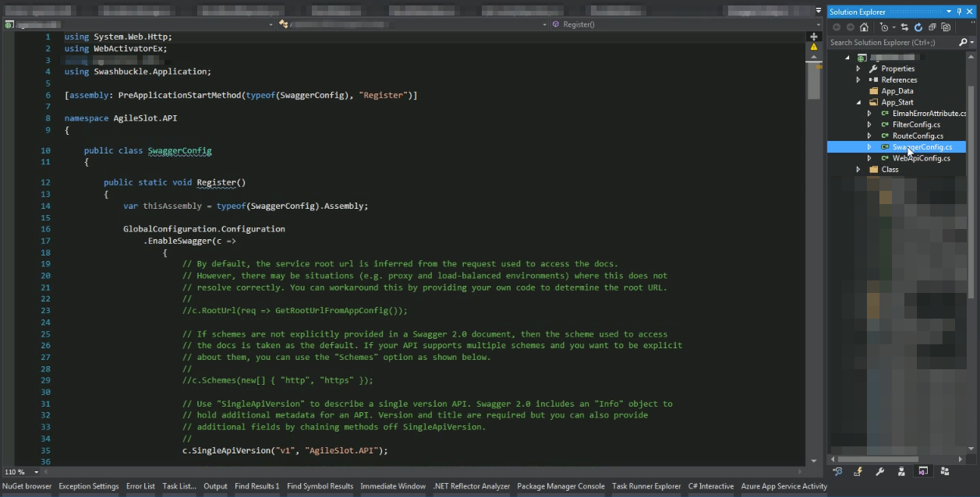Click Sync with Active Document icon
The width and height of the screenshot is (980, 497).
point(905,27)
